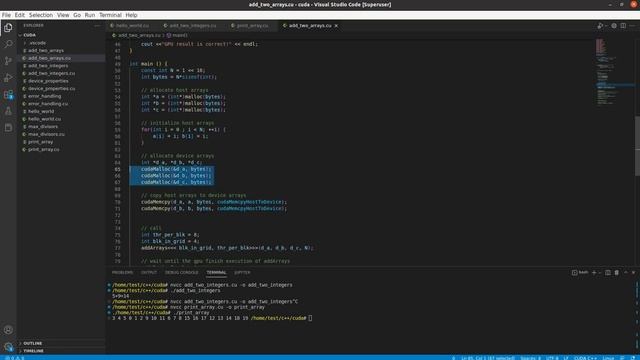Change UTF-8 file encoding
Screen dimensions: 640x360
[x=552, y=358]
